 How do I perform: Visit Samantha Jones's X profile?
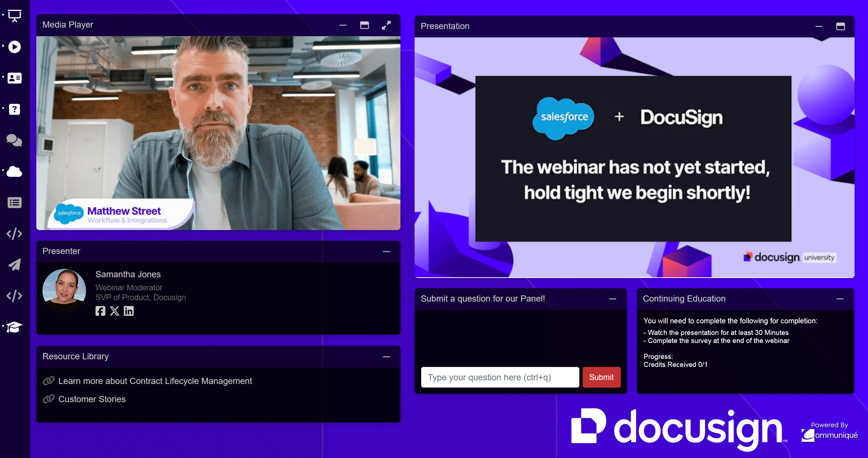(114, 311)
